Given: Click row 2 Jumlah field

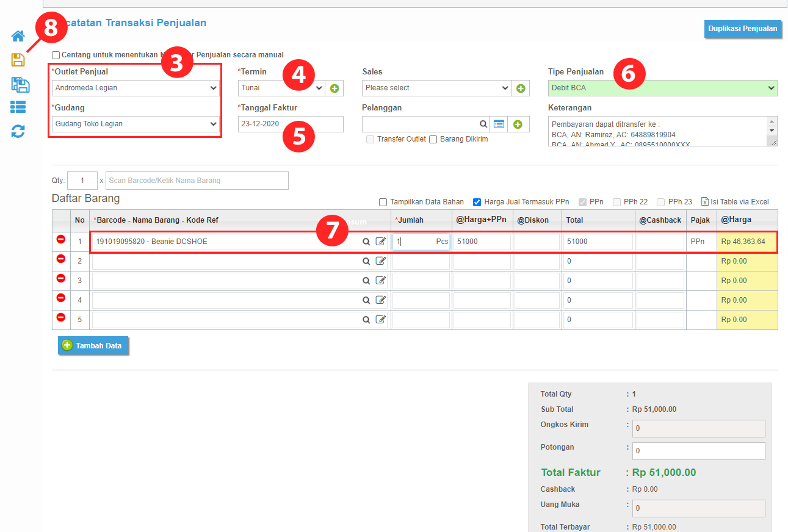Looking at the screenshot, I should 421,261.
